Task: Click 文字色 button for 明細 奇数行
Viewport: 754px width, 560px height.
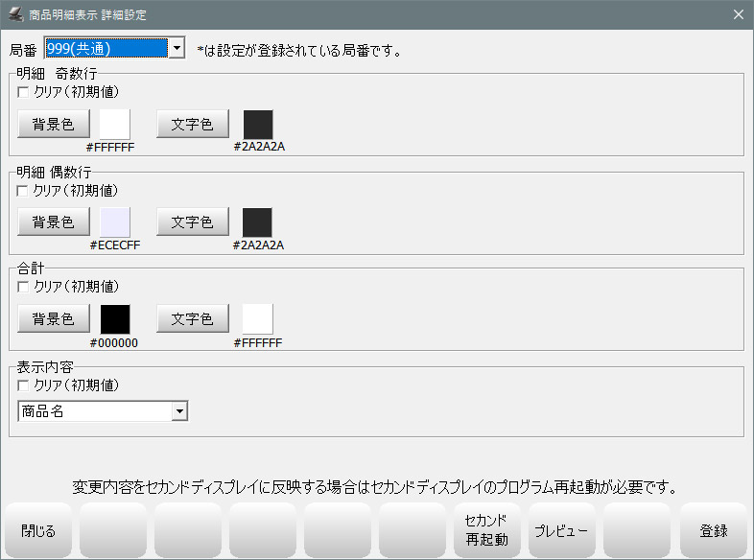Action: point(193,124)
